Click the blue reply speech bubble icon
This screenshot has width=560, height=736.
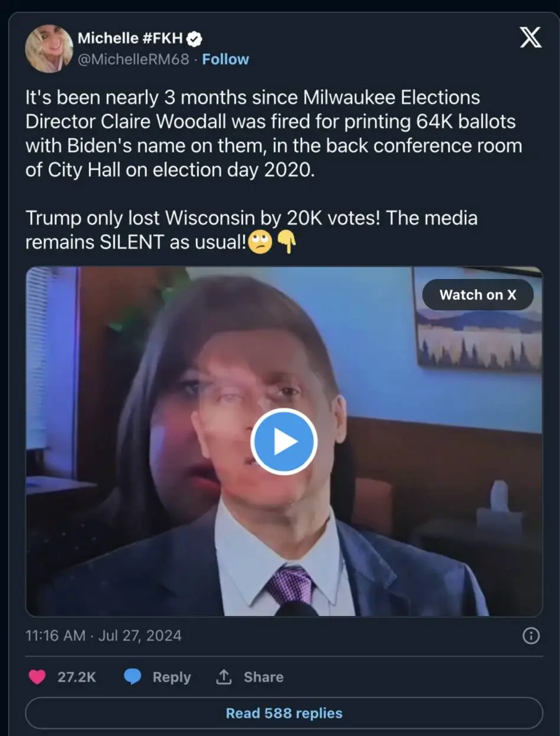click(133, 677)
